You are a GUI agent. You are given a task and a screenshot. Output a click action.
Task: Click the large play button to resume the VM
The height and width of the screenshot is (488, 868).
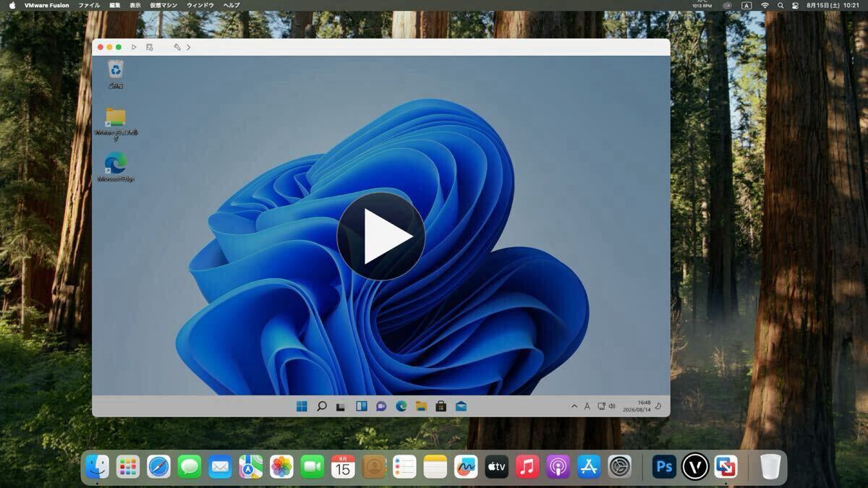pos(380,236)
